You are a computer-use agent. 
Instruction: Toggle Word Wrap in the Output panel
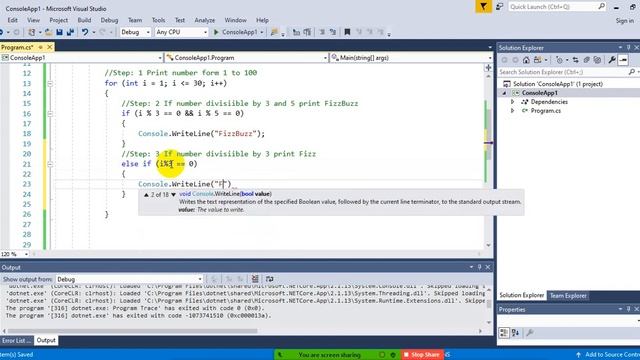click(x=269, y=279)
